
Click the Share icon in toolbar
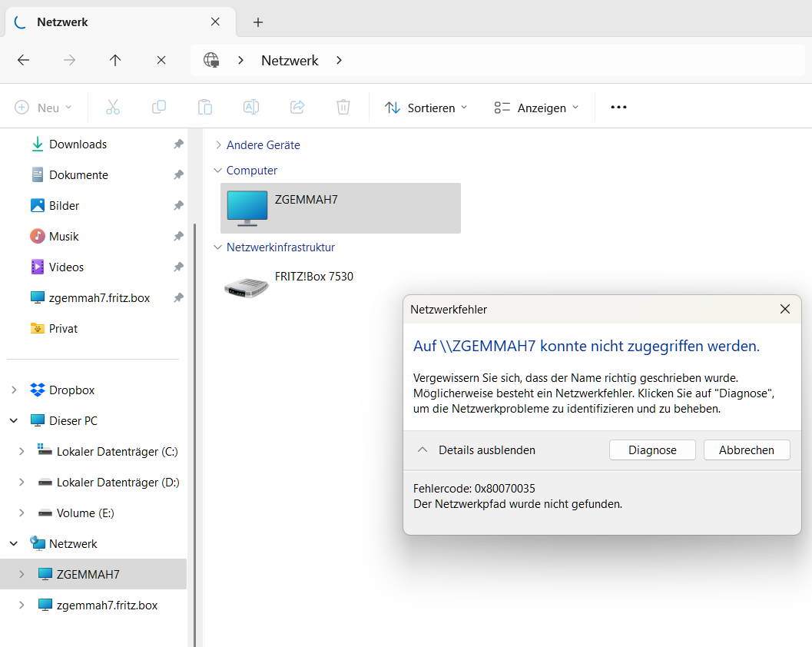(x=297, y=108)
